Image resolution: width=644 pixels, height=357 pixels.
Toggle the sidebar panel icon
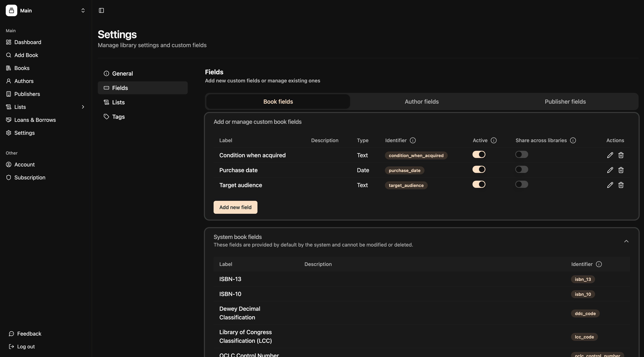pos(101,10)
